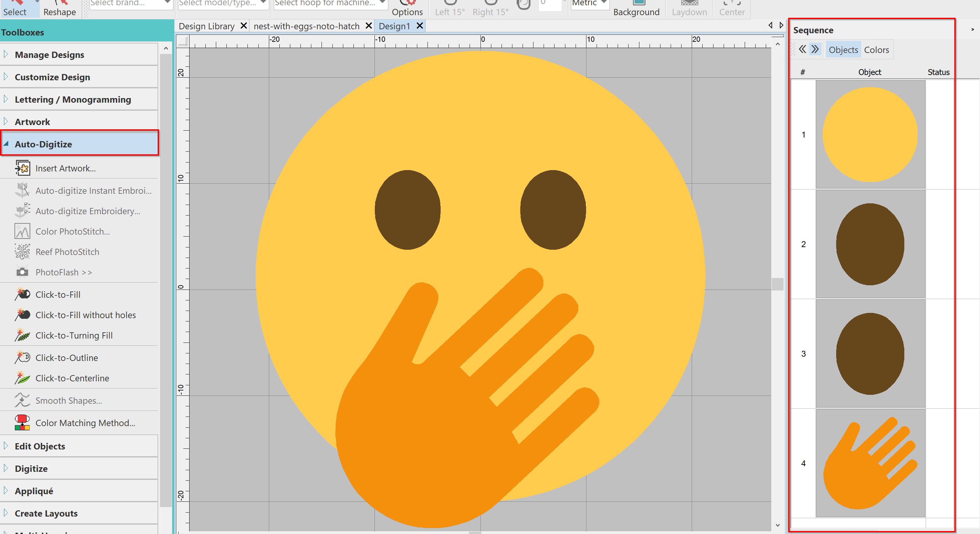Select the yellow circle object thumbnail

pos(870,134)
